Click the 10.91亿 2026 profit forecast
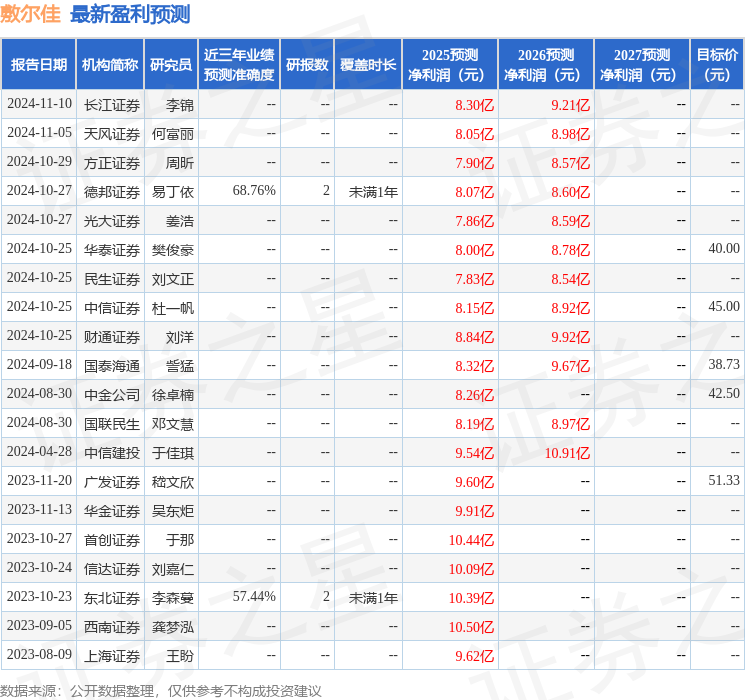Viewport: 745px width, 700px height. [567, 453]
